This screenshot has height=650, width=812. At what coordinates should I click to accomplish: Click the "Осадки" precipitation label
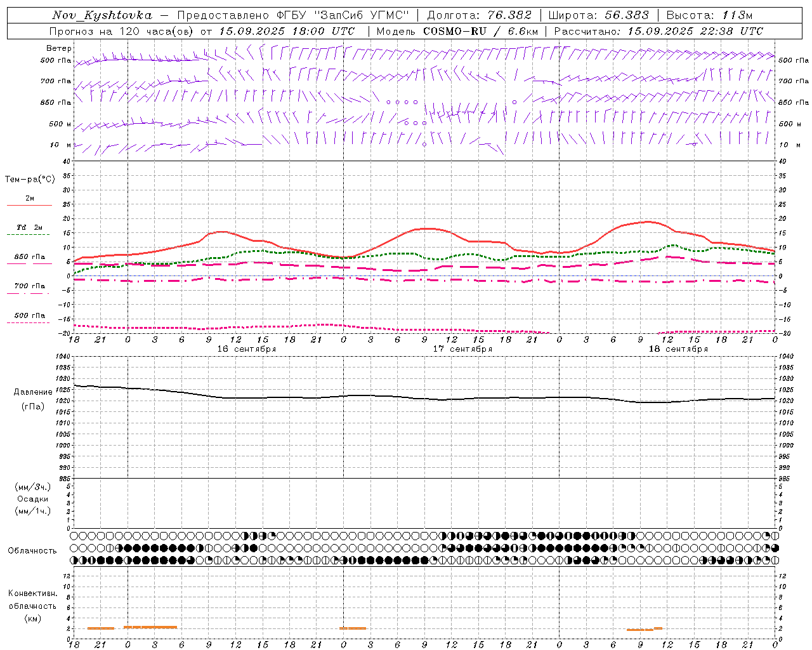[x=33, y=499]
